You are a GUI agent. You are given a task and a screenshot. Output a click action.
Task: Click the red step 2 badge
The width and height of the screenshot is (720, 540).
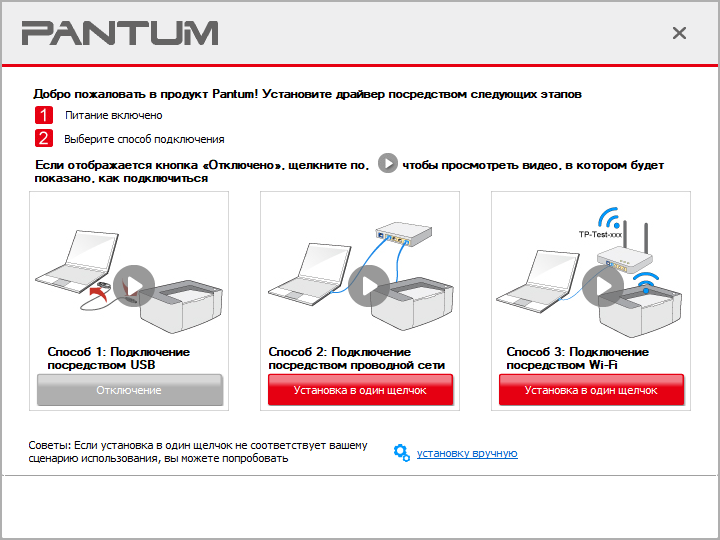(44, 138)
